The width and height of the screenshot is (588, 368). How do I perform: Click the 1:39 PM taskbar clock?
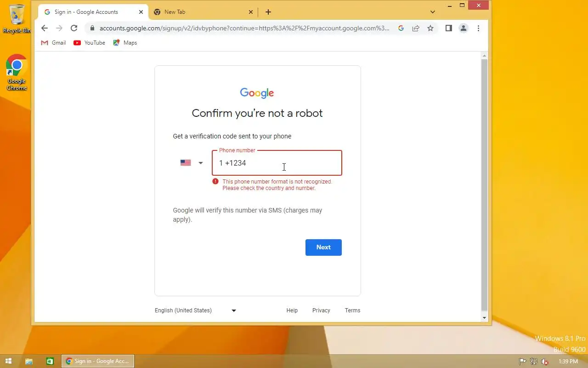pos(568,362)
